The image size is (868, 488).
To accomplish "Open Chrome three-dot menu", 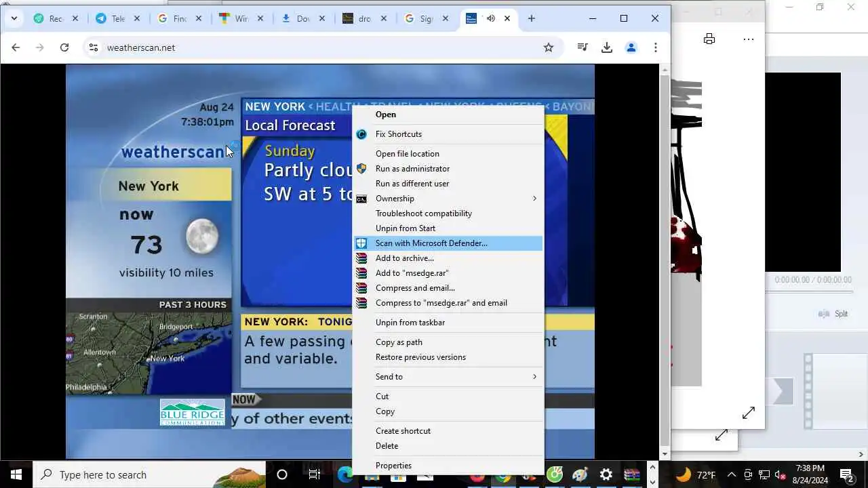I will [656, 47].
